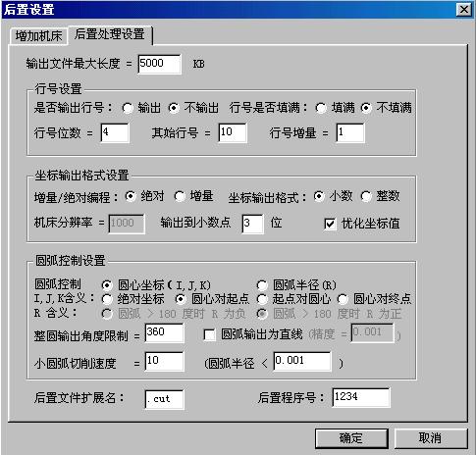Toggle the 优化坐标值 checkbox

[330, 224]
